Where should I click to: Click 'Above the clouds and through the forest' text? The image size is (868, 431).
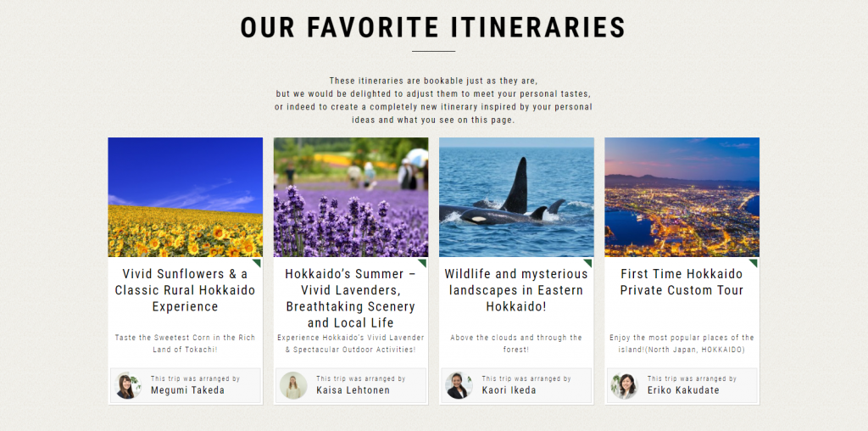point(516,344)
